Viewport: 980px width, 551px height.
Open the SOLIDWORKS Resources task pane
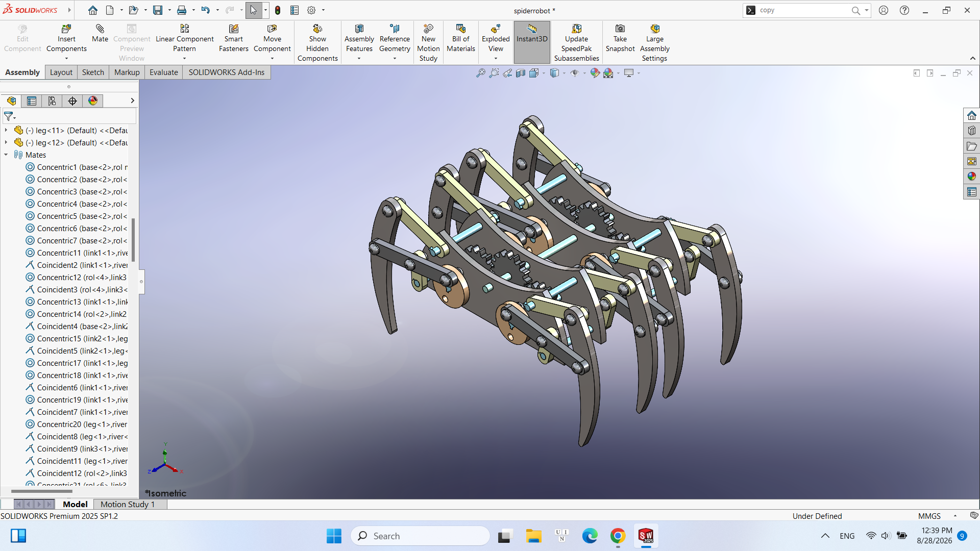pos(972,115)
